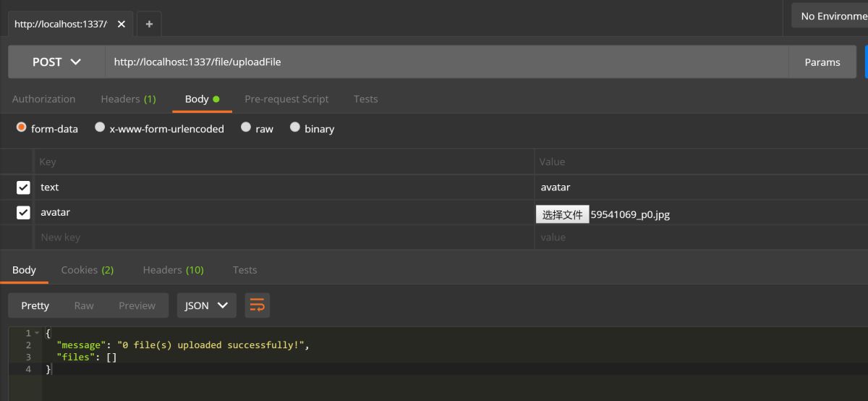Image resolution: width=868 pixels, height=401 pixels.
Task: Open a new request tab with plus
Action: click(149, 24)
